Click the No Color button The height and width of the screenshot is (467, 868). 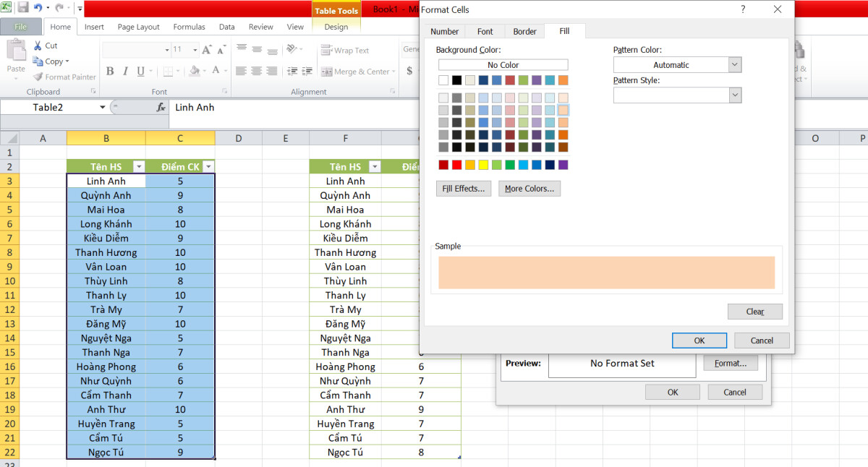(x=503, y=64)
